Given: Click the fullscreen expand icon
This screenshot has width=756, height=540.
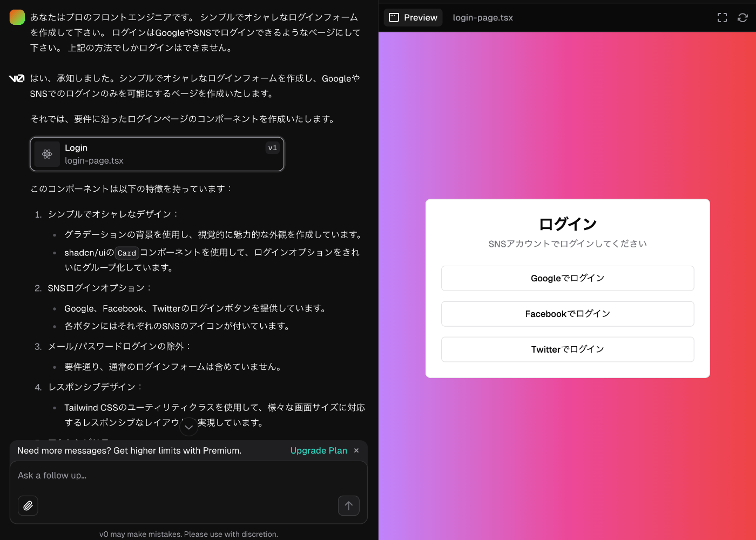Looking at the screenshot, I should [722, 18].
